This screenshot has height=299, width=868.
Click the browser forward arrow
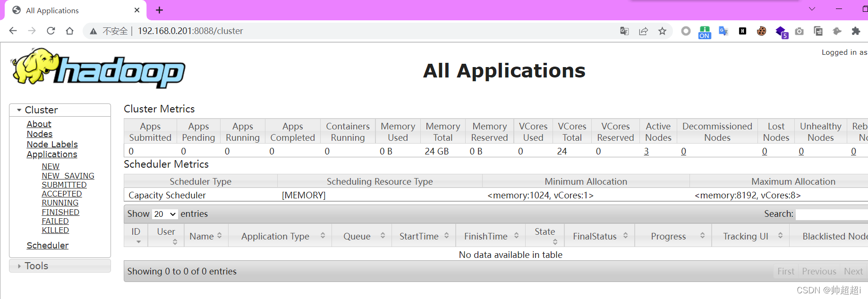(32, 31)
